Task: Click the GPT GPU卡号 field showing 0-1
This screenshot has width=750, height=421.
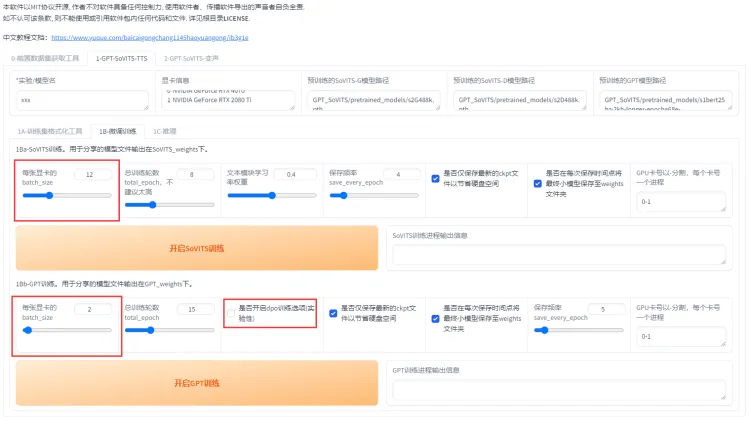Action: (681, 336)
